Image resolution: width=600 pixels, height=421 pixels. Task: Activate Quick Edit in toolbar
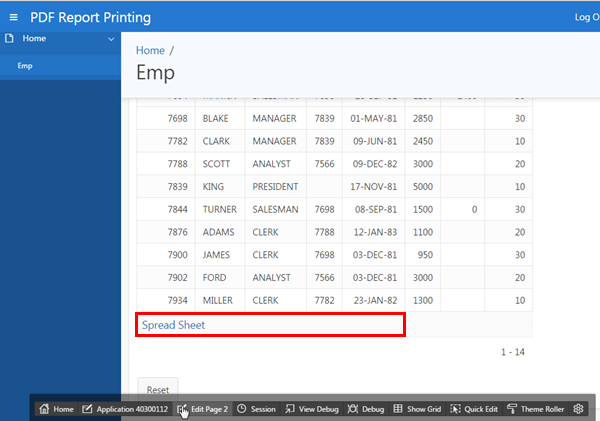[474, 409]
